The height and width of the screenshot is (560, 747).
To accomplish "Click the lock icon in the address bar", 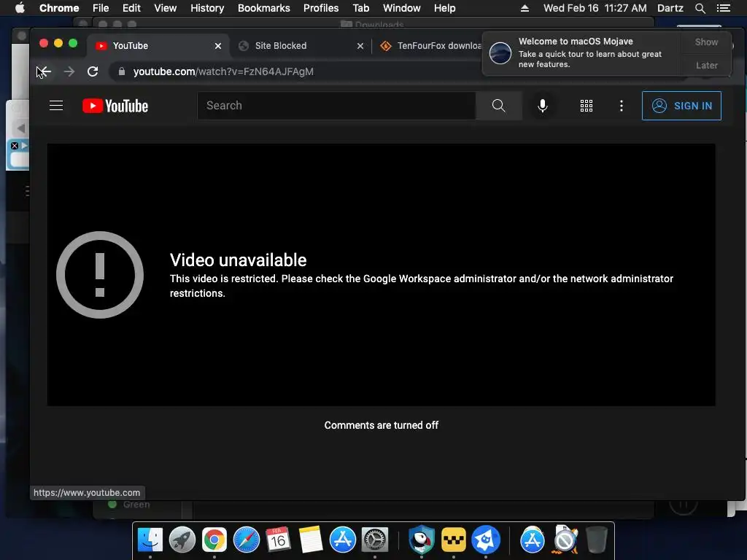I will pyautogui.click(x=122, y=71).
